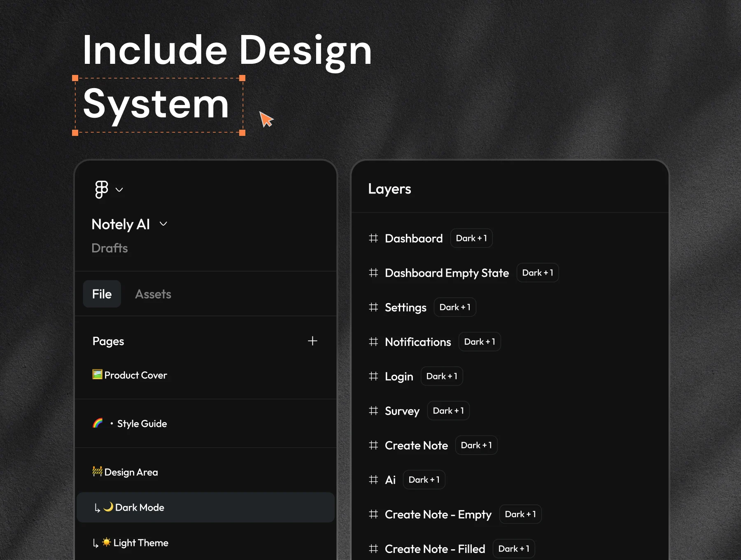Click the frame icon beside Settings
The width and height of the screenshot is (741, 560).
(373, 307)
